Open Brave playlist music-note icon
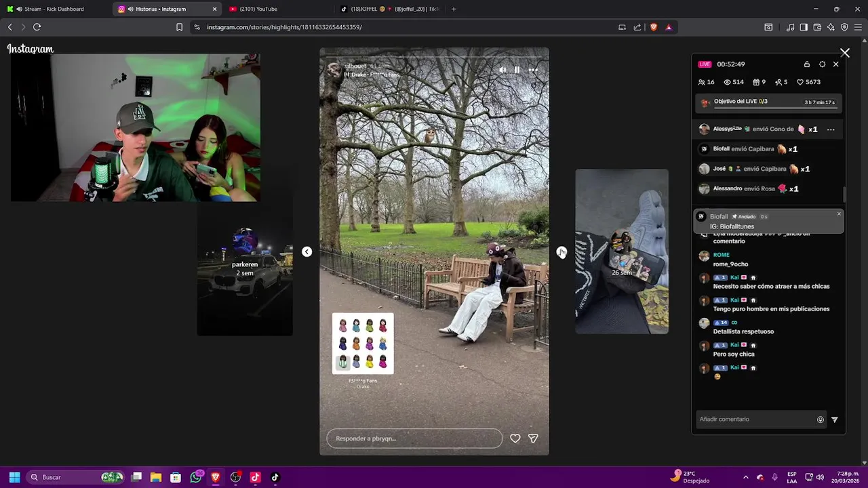The image size is (868, 488). [790, 27]
